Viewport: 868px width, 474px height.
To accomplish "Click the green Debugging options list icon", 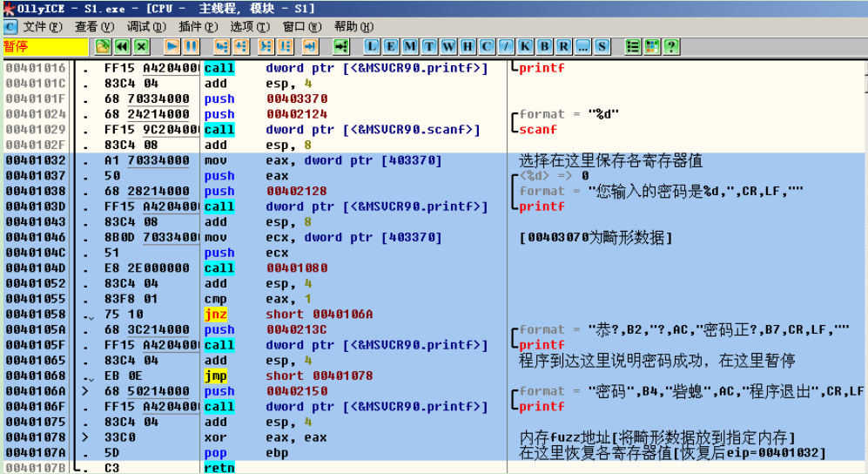I will point(633,46).
